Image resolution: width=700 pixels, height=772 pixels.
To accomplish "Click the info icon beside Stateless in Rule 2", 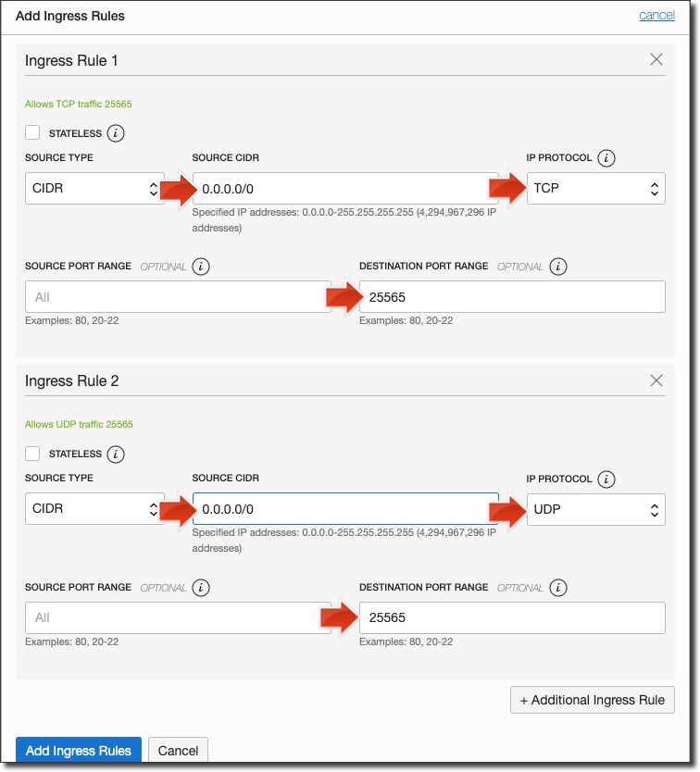I will point(116,454).
